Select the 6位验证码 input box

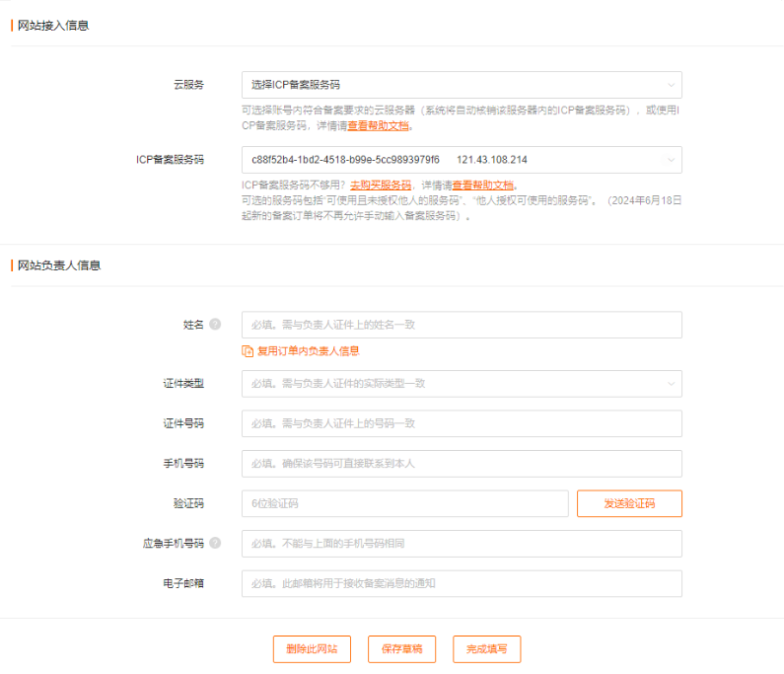[404, 503]
